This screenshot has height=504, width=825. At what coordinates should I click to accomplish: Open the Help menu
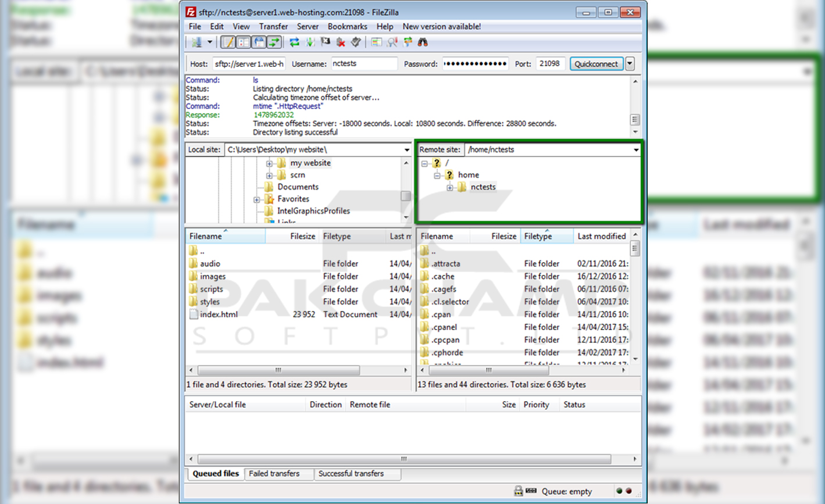pyautogui.click(x=384, y=27)
